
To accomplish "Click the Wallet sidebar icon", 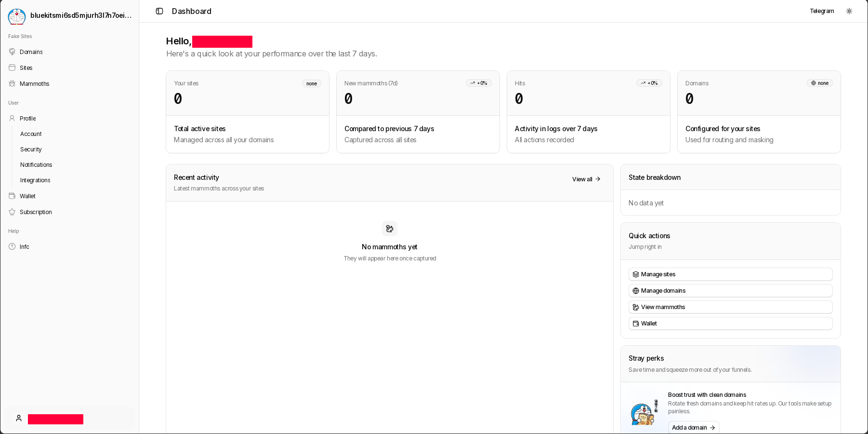I will 12,196.
